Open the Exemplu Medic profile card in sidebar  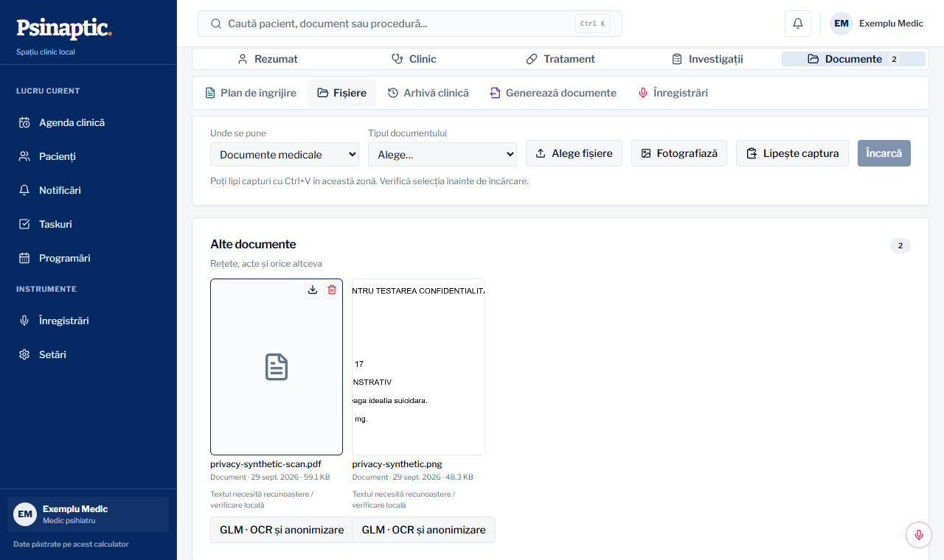pos(88,514)
